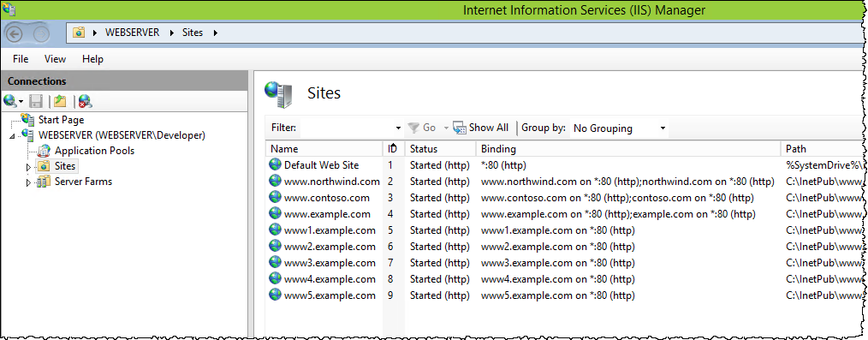This screenshot has height=340, width=868.
Task: Open the View menu
Action: pyautogui.click(x=55, y=59)
